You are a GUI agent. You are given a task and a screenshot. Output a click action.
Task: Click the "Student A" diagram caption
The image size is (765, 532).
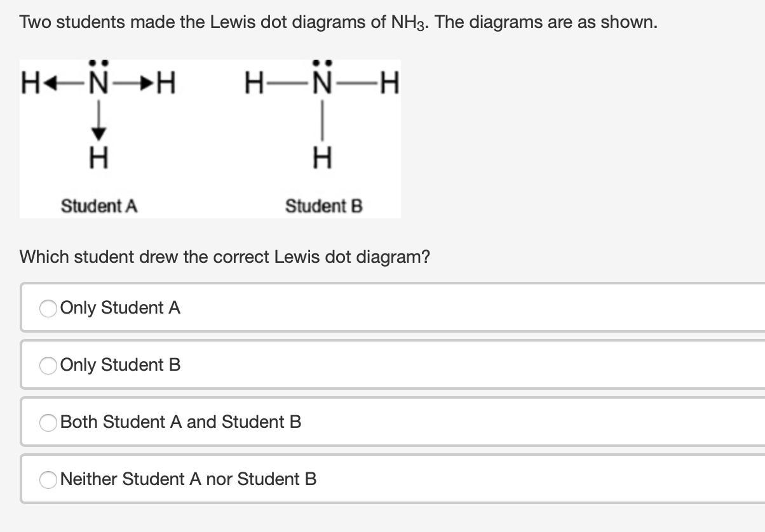(x=99, y=206)
